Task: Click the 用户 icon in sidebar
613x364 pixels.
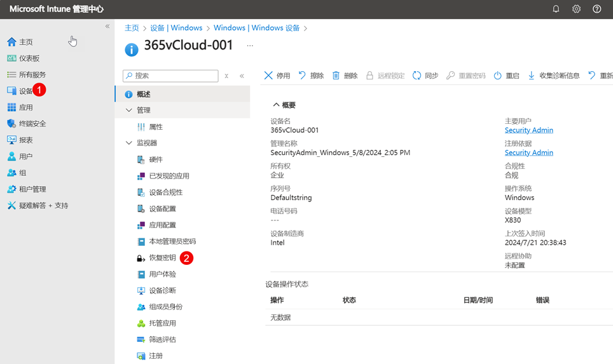Action: point(11,156)
